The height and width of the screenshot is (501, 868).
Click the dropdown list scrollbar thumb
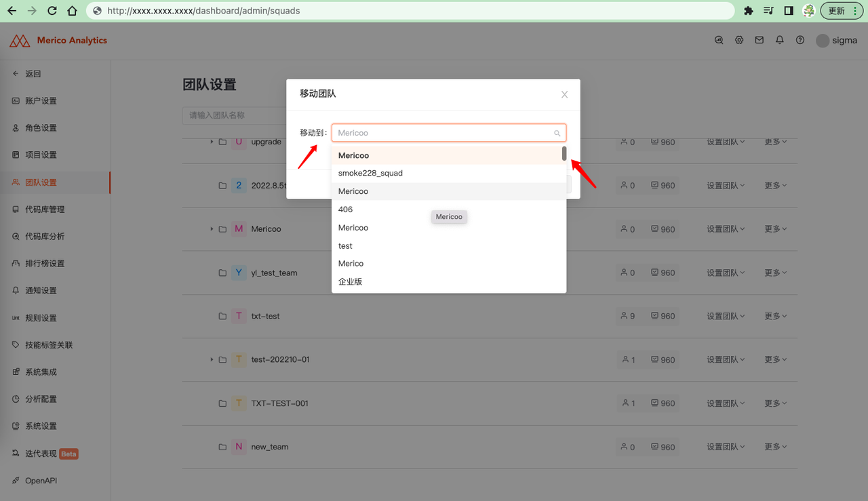pyautogui.click(x=564, y=154)
